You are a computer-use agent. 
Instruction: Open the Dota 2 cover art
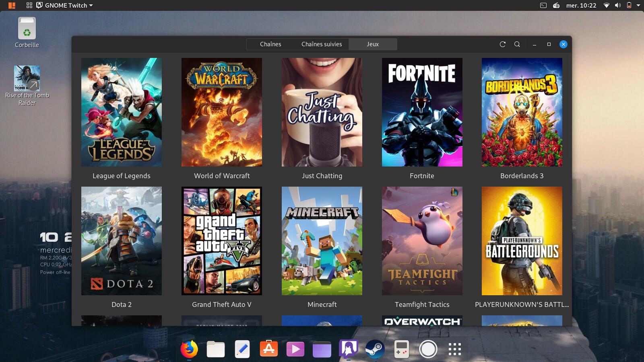122,241
